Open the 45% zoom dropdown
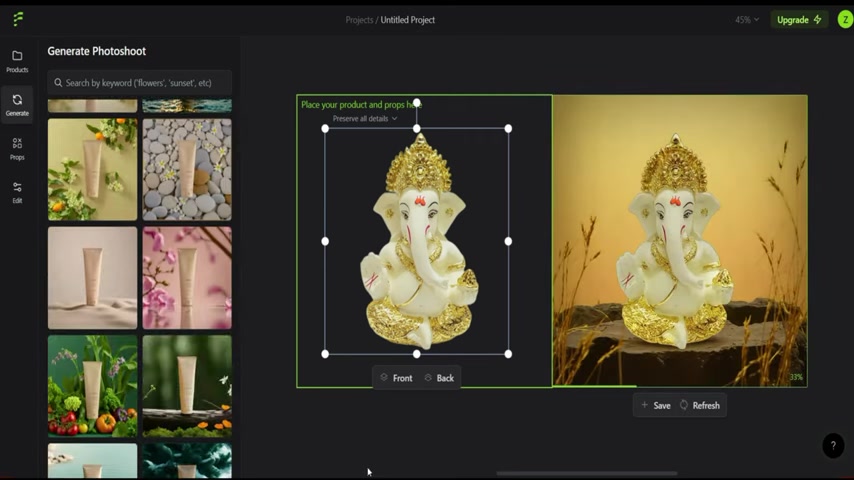 click(x=746, y=20)
